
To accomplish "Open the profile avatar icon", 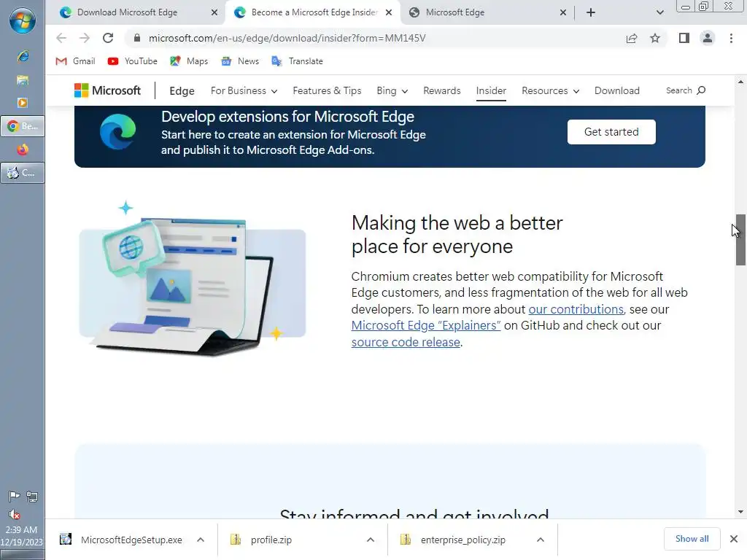I will 708,38.
